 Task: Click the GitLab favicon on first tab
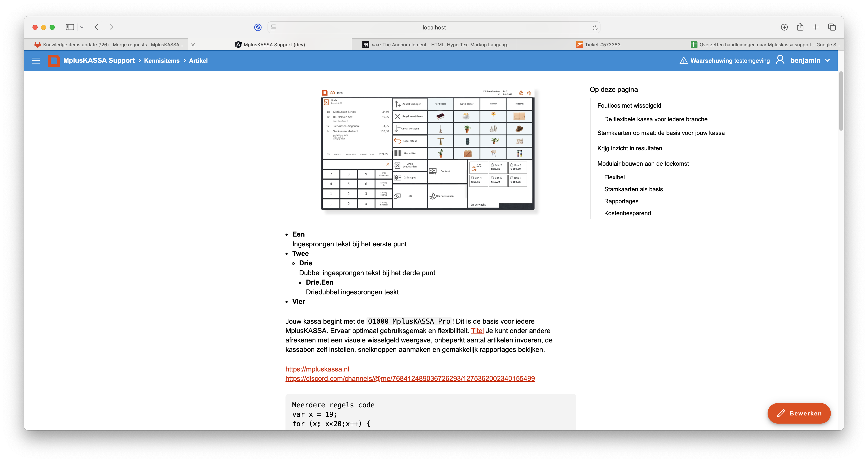(x=37, y=44)
